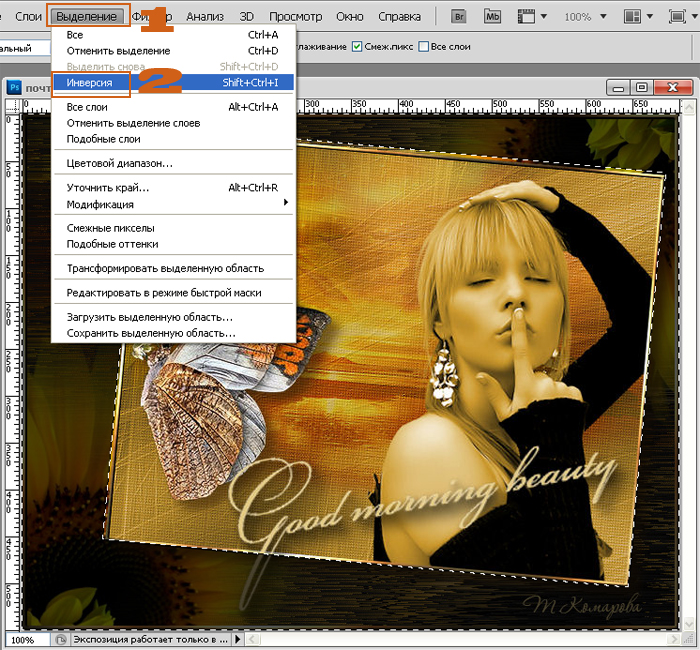The image size is (700, 650).
Task: Click the ruler origin corner box
Action: click(13, 107)
